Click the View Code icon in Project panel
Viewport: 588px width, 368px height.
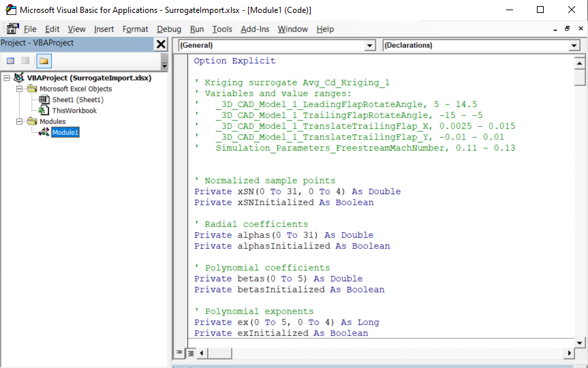[x=11, y=61]
